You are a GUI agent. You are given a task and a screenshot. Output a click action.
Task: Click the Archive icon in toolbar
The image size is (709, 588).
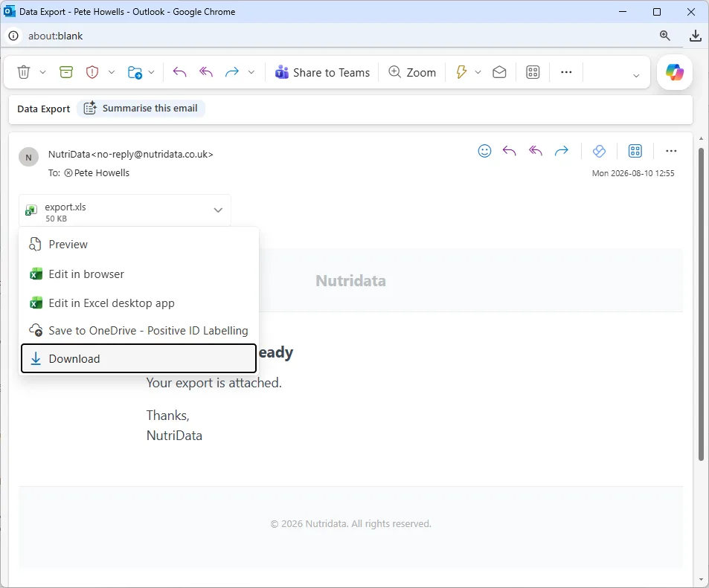point(66,72)
